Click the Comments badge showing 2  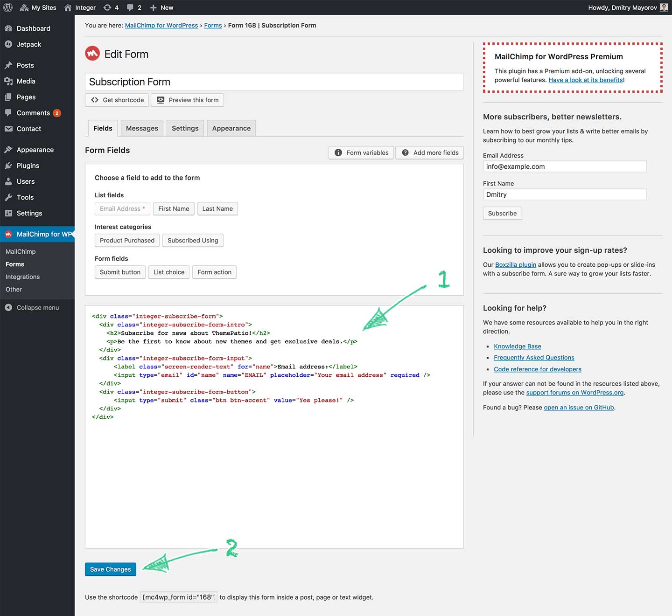click(x=57, y=113)
